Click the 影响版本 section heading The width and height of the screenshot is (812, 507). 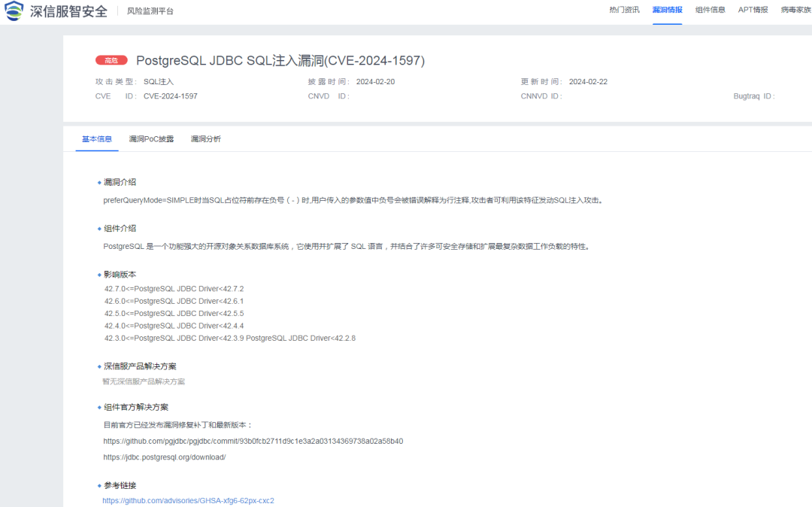[120, 275]
